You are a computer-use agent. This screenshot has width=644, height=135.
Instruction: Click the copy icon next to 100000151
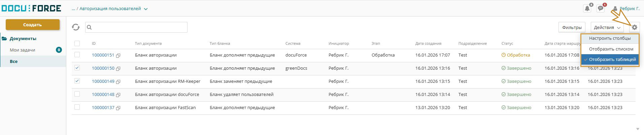click(118, 56)
